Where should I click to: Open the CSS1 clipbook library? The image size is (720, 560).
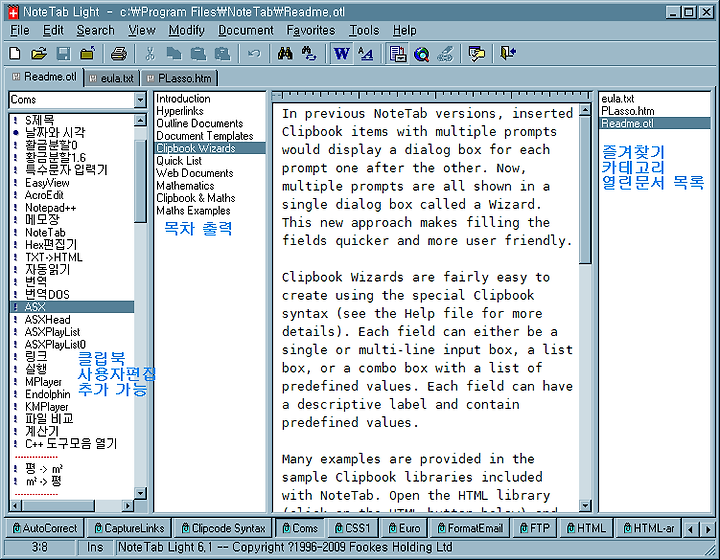352,528
